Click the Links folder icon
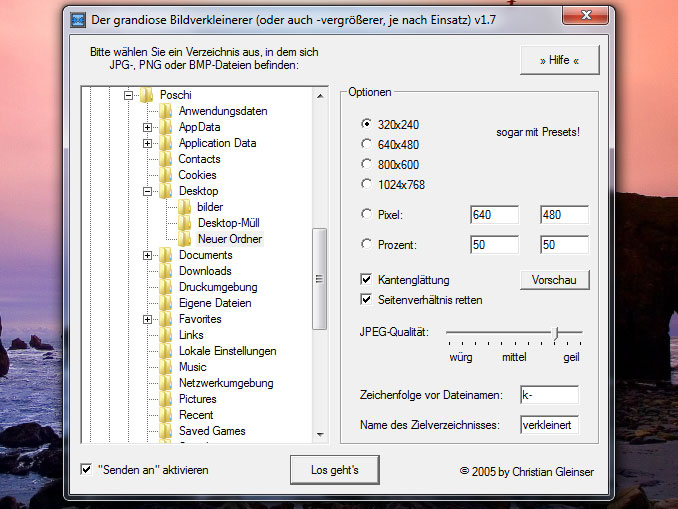Screen dimensions: 678x509 [x=166, y=335]
